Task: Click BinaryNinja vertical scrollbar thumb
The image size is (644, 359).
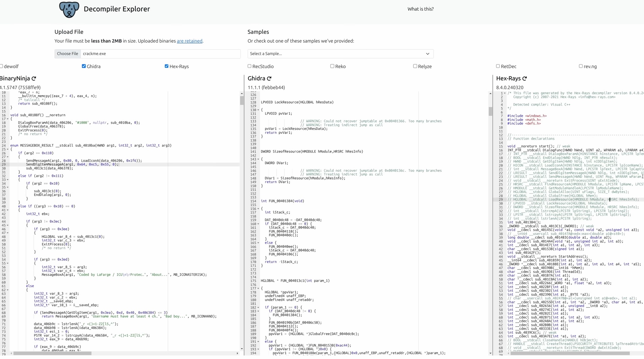Action: [x=242, y=101]
